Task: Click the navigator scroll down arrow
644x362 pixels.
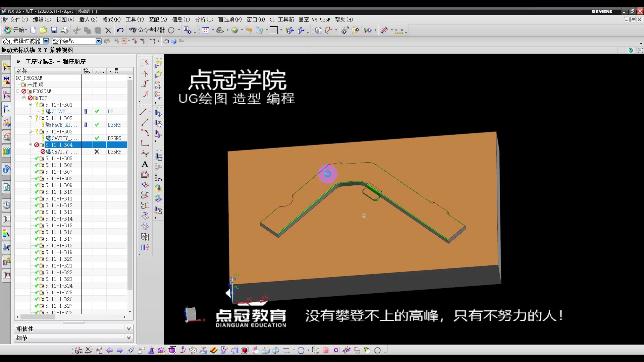Action: tap(130, 311)
